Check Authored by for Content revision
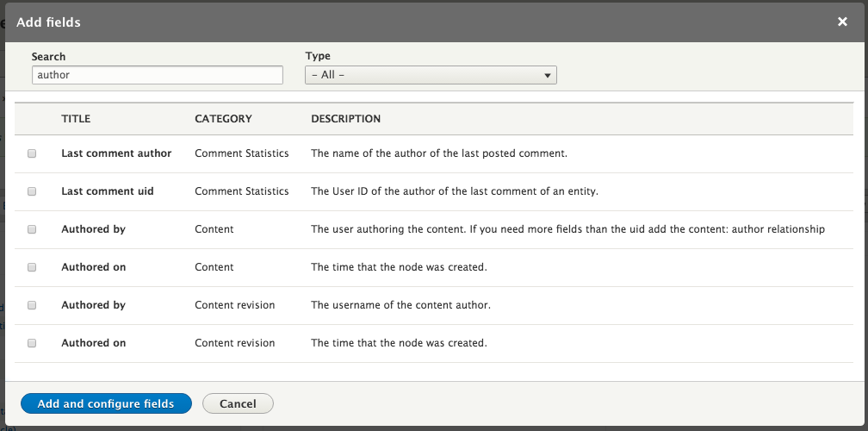 click(32, 305)
